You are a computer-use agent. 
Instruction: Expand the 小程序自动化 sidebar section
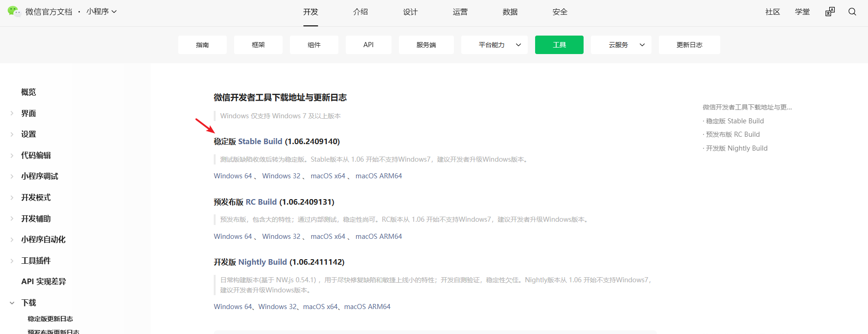(12, 240)
